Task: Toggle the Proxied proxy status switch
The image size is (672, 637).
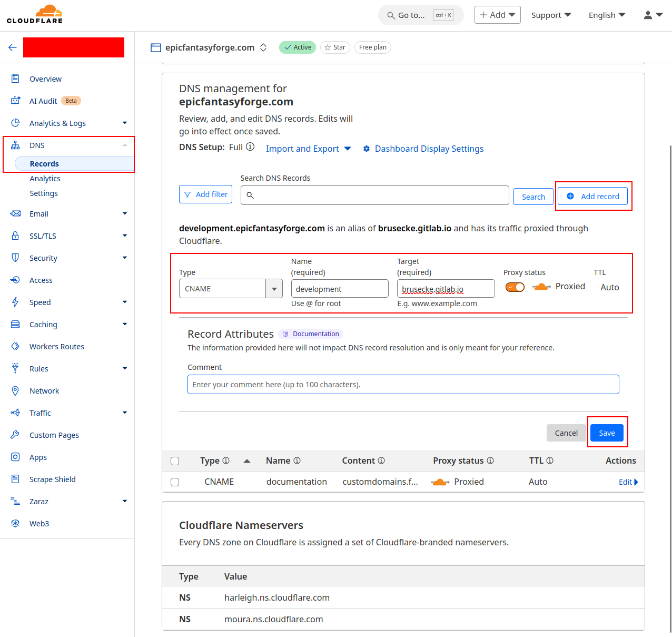Action: 515,287
